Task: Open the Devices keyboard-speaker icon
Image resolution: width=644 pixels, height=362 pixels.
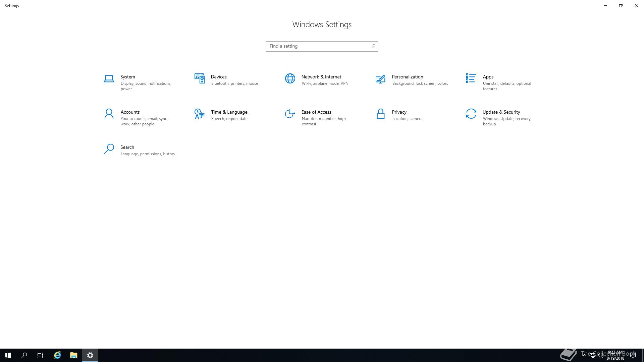Action: (200, 78)
